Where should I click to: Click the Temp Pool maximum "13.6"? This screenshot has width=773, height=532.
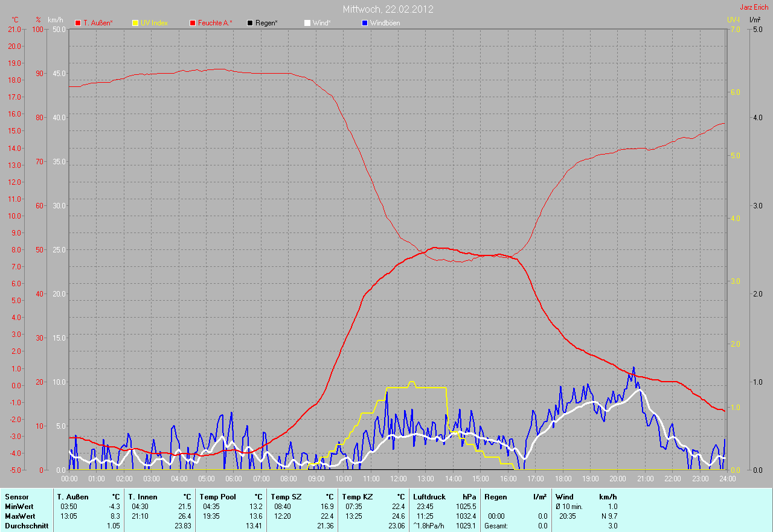point(256,516)
